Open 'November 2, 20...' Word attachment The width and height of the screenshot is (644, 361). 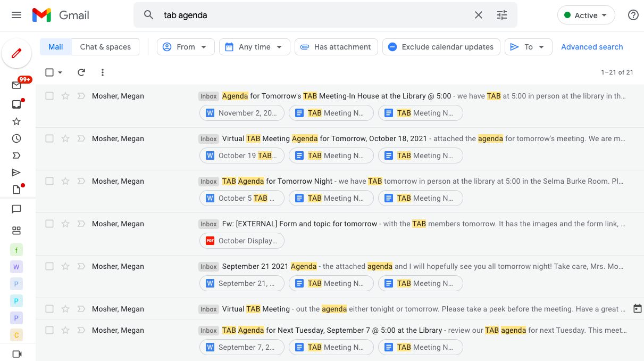pyautogui.click(x=242, y=113)
